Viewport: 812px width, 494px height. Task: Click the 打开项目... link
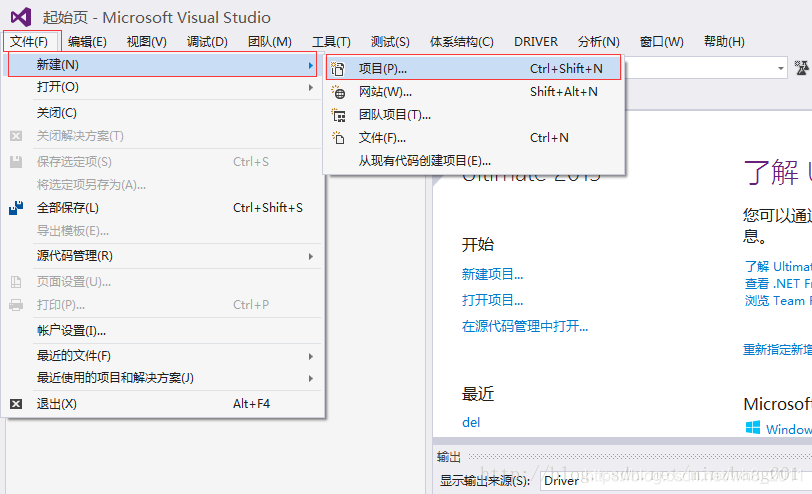[492, 300]
